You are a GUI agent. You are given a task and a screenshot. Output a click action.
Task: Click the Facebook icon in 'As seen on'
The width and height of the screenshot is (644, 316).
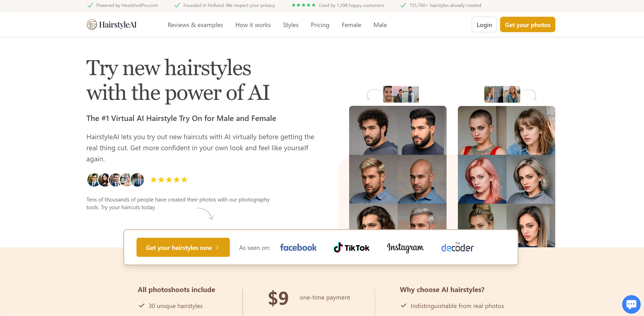coord(298,247)
